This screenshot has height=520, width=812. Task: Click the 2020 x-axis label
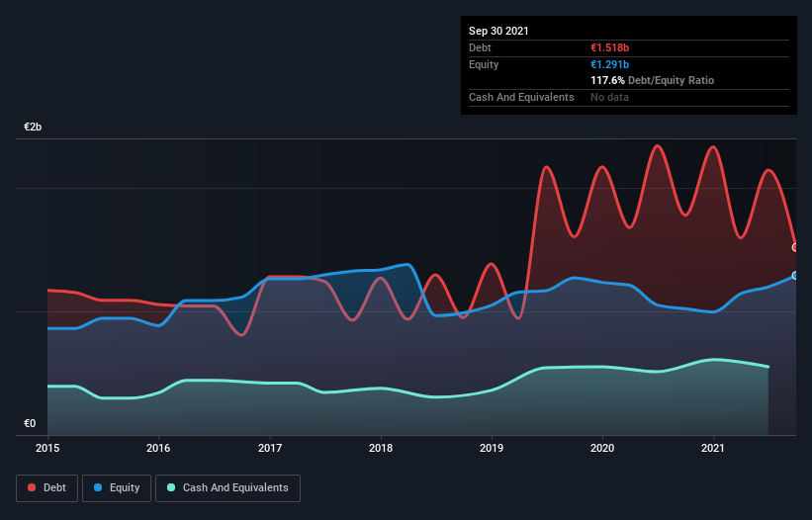pos(602,448)
